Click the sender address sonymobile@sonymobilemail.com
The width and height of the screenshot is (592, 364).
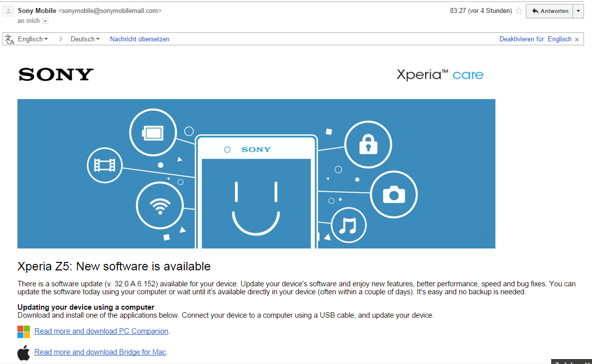click(x=110, y=11)
